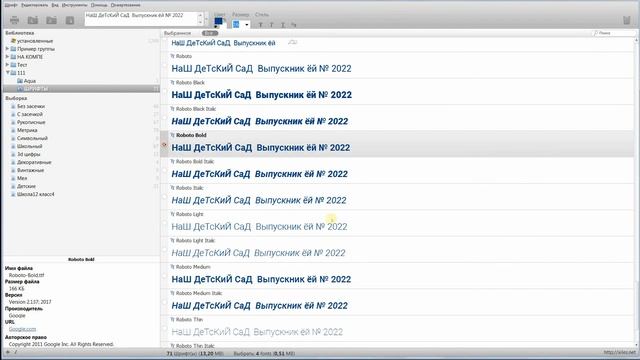The width and height of the screenshot is (640, 360).
Task: Toggle activation circle for Roboto Italic
Action: tap(164, 197)
